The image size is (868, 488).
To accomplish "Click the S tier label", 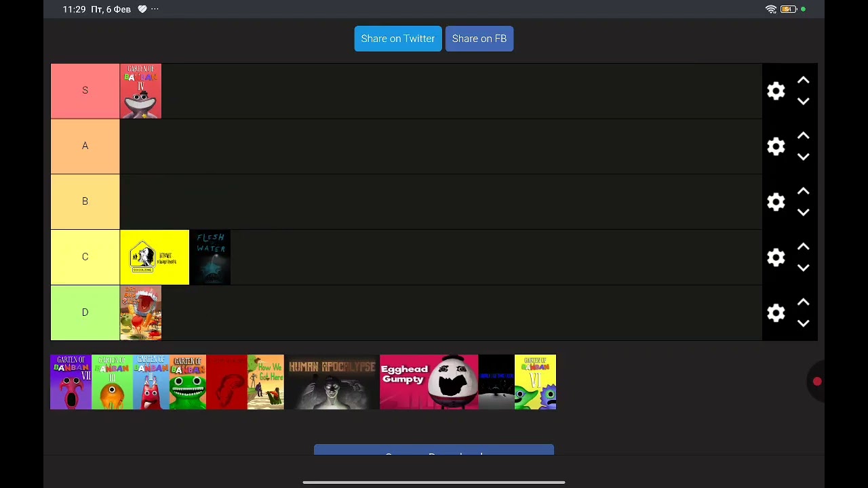I will (85, 91).
